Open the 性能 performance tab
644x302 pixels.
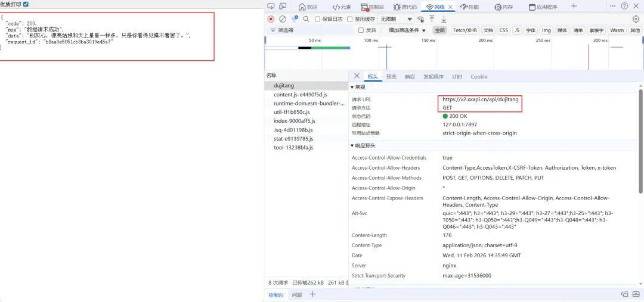(469, 7)
